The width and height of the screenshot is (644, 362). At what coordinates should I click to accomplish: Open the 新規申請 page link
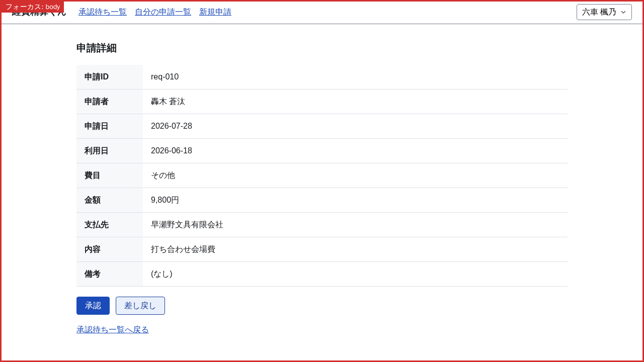pos(215,12)
